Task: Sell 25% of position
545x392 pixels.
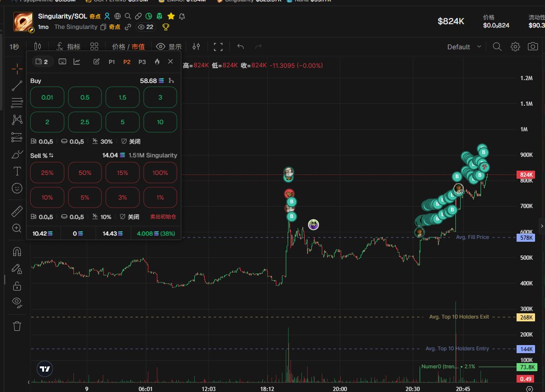Action: click(47, 173)
